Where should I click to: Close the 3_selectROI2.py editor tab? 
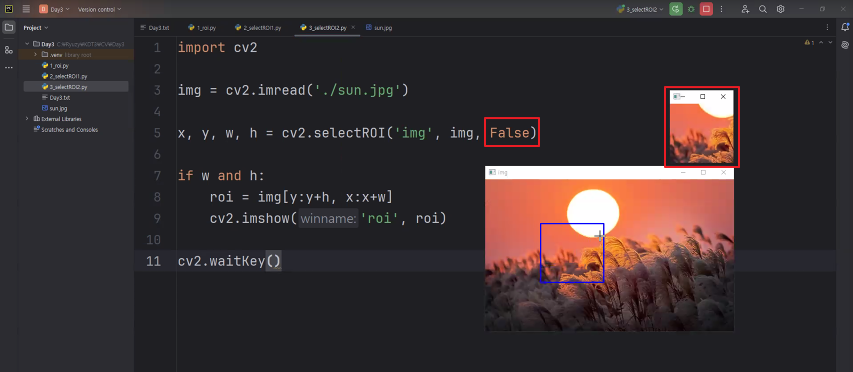tap(353, 27)
